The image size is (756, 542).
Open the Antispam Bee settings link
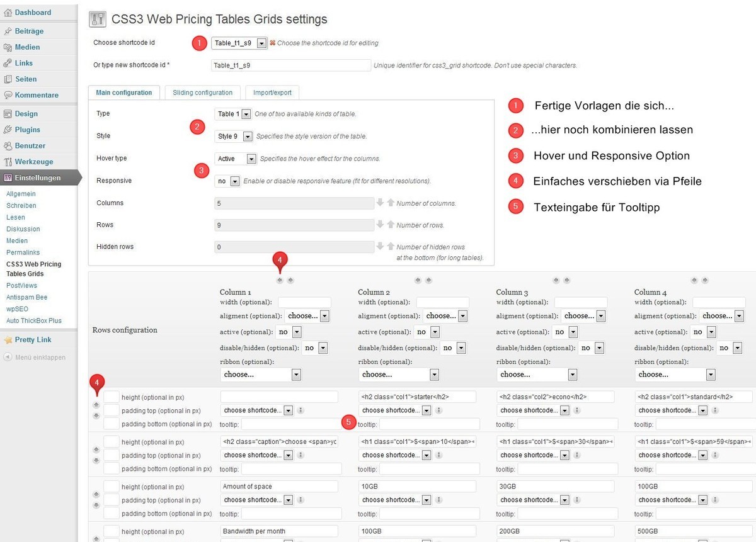click(26, 297)
